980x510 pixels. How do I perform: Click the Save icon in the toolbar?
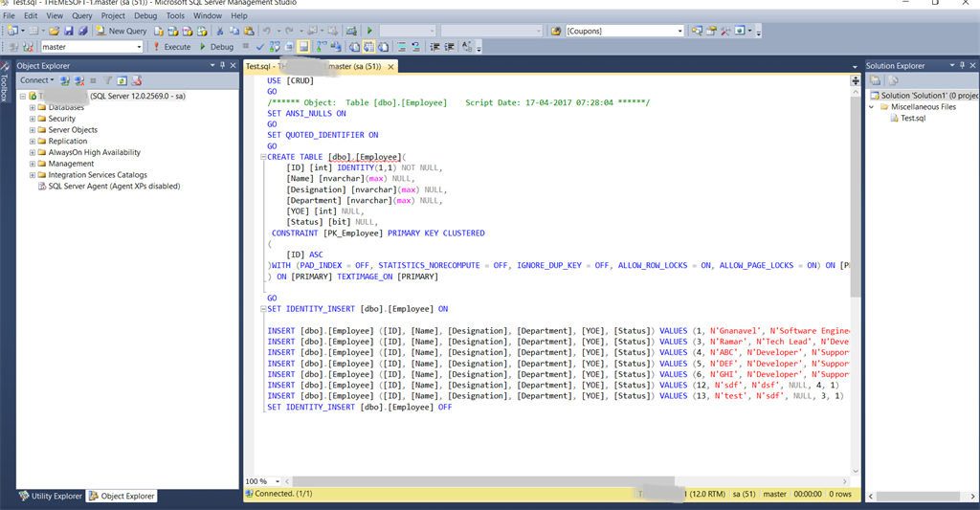pos(70,31)
